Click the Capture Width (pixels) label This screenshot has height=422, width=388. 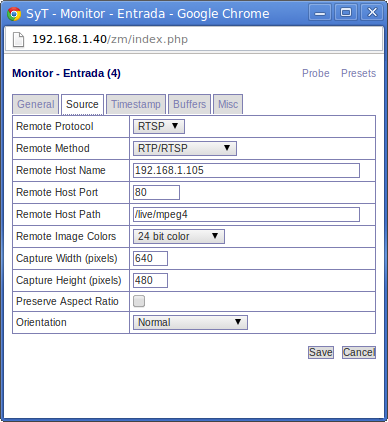67,258
